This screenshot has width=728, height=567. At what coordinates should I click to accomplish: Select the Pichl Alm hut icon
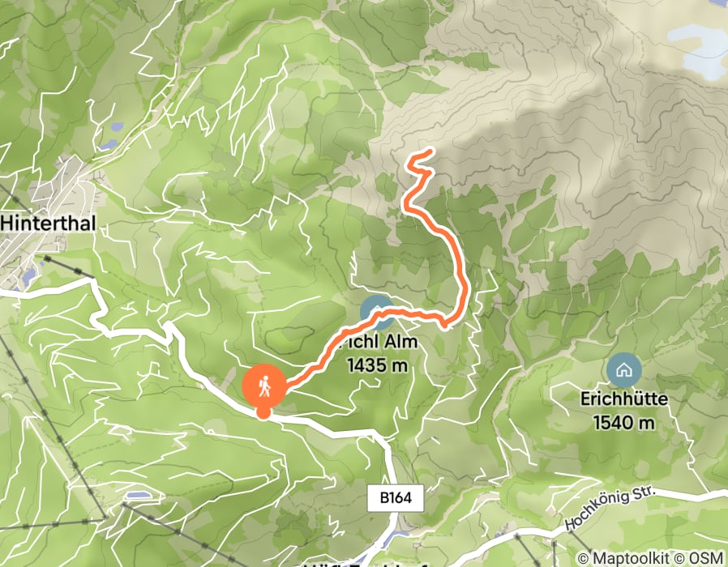(x=378, y=313)
